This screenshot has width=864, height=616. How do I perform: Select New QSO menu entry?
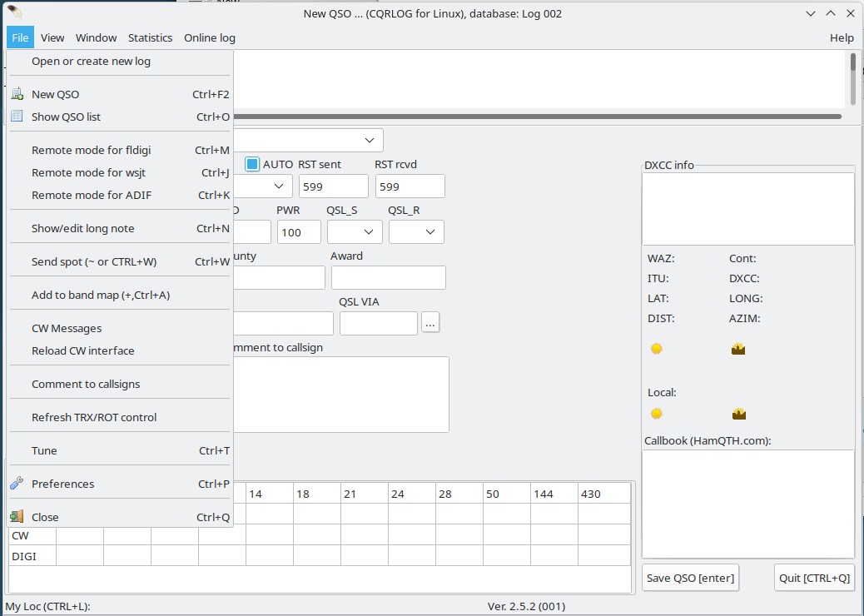[120, 94]
